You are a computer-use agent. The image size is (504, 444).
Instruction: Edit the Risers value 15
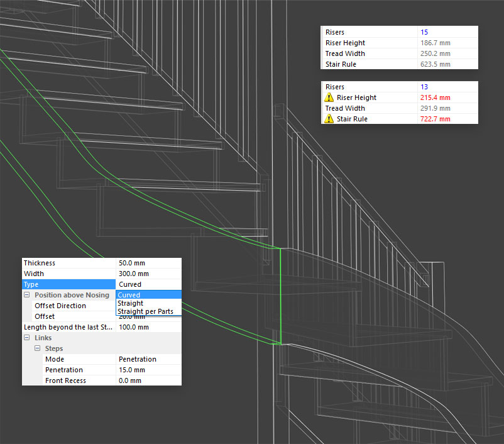tap(447, 32)
